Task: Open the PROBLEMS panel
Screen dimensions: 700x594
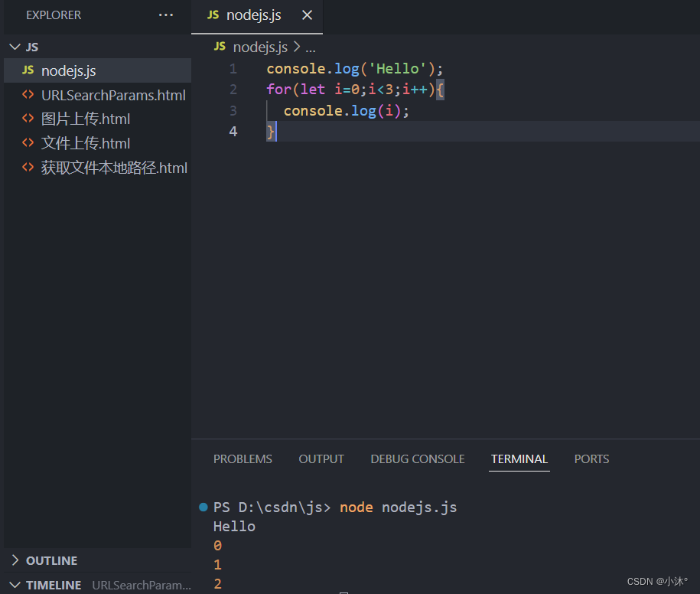Action: tap(243, 459)
